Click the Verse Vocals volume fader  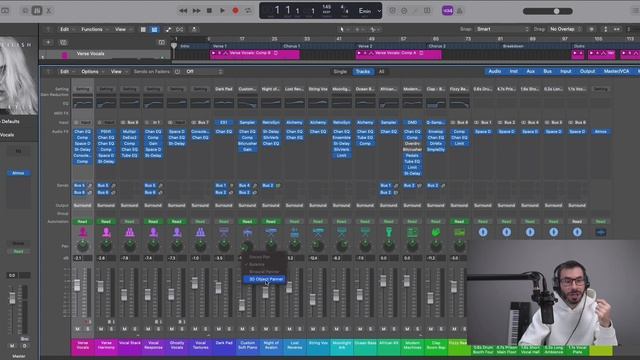pos(77,285)
